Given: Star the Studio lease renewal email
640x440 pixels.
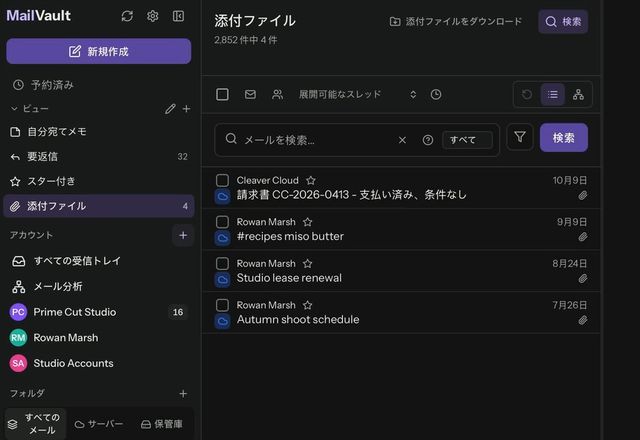Looking at the screenshot, I should [307, 264].
